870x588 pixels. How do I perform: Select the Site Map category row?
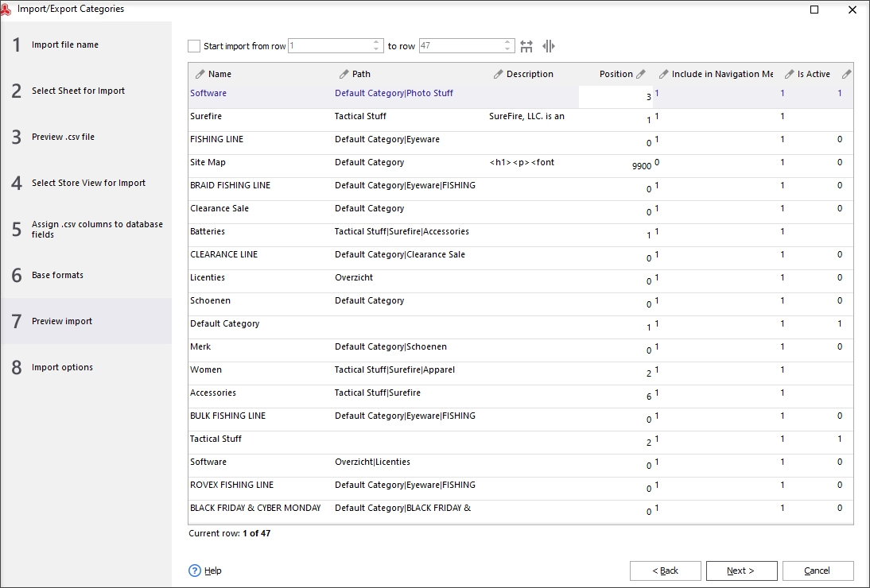[520, 162]
